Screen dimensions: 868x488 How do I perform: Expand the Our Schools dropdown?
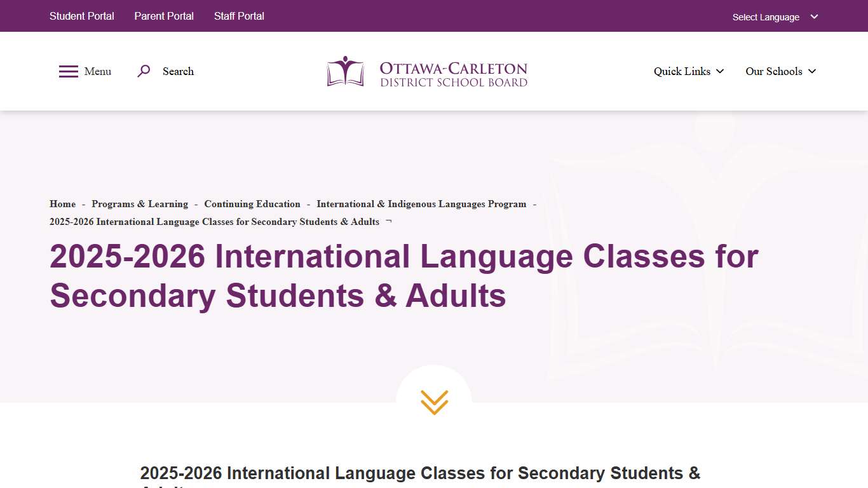774,72
